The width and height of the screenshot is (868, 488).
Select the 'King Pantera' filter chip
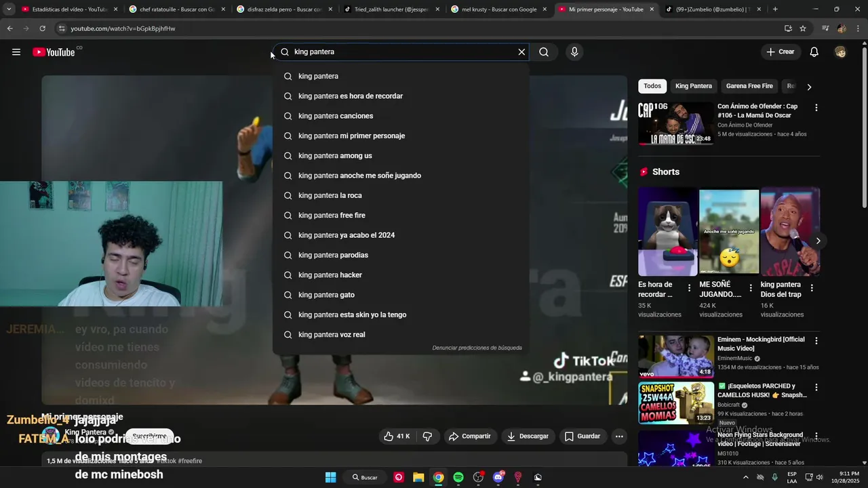pos(694,86)
